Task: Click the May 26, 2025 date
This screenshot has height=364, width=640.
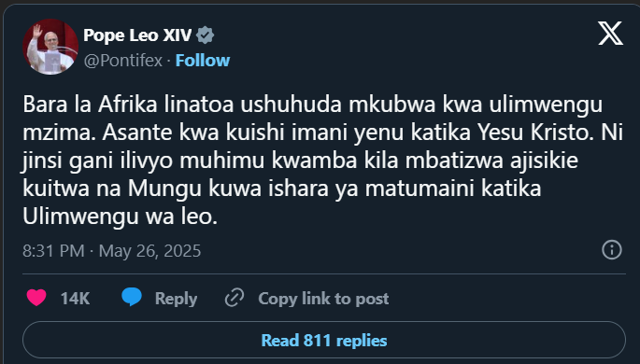Action: tap(149, 251)
